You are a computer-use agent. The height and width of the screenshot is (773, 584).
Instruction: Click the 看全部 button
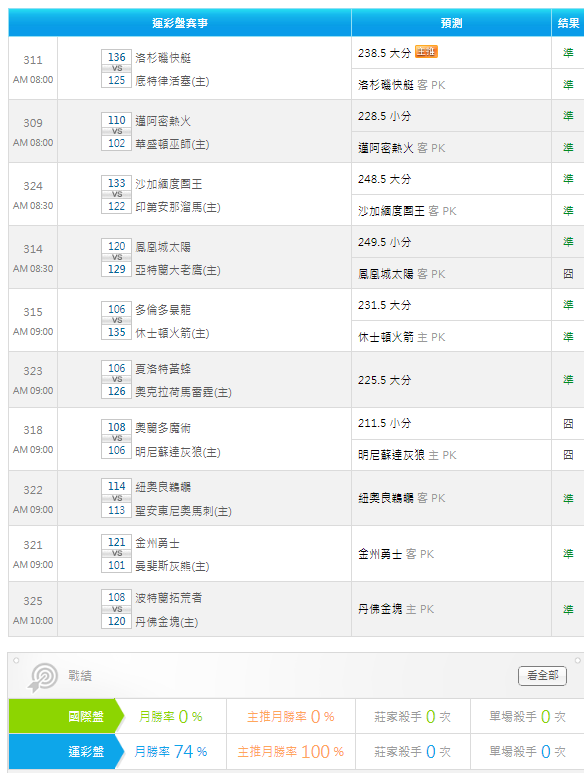click(x=542, y=675)
